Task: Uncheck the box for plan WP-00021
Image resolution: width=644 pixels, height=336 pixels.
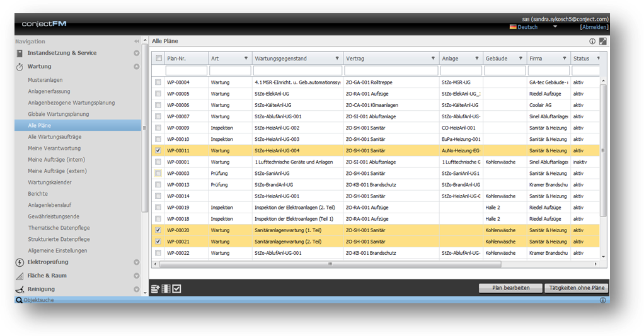Action: click(158, 242)
